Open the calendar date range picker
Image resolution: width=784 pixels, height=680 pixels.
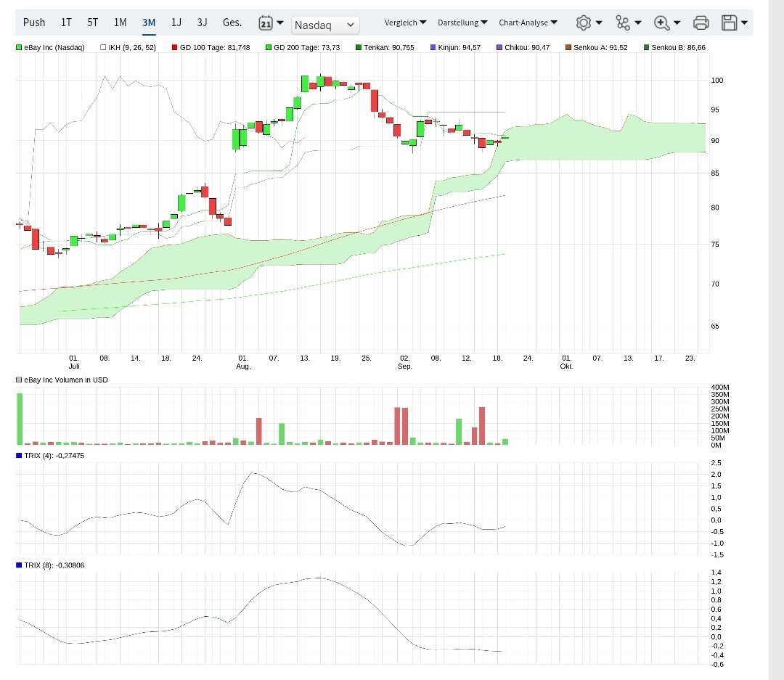coord(266,22)
